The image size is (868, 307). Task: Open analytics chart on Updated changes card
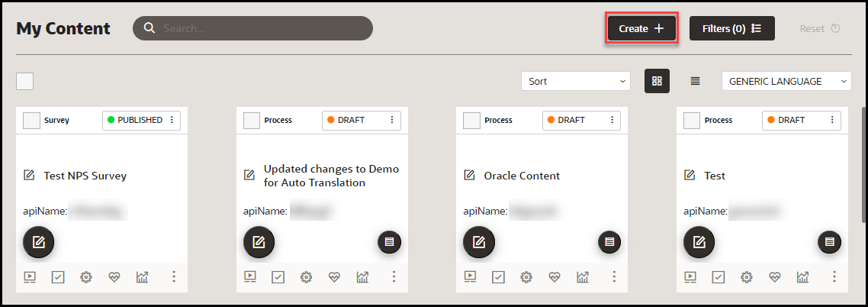[362, 276]
